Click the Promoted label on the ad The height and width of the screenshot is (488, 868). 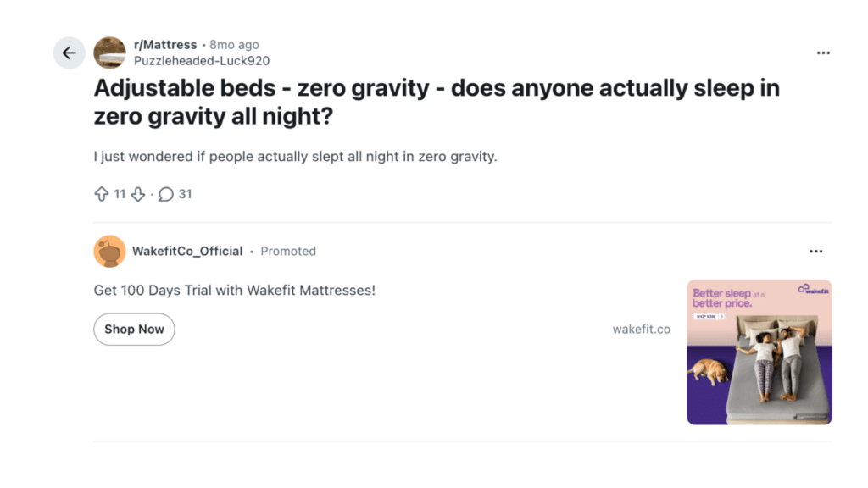[288, 251]
